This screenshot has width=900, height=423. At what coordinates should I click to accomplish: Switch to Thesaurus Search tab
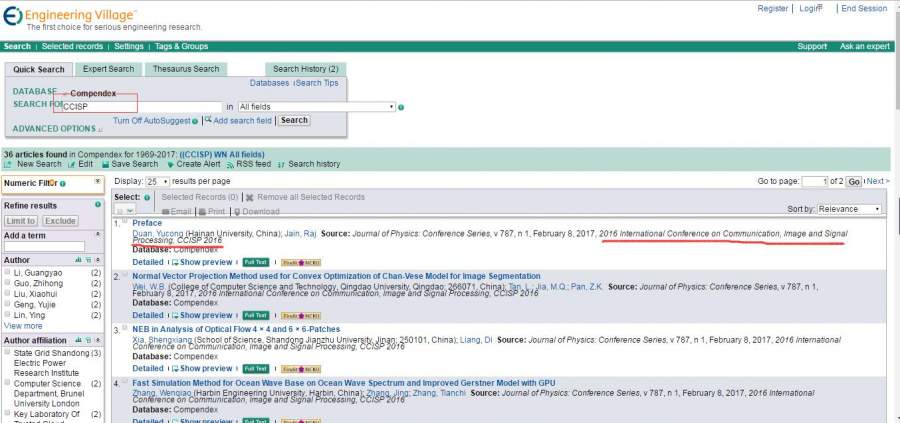pyautogui.click(x=186, y=69)
